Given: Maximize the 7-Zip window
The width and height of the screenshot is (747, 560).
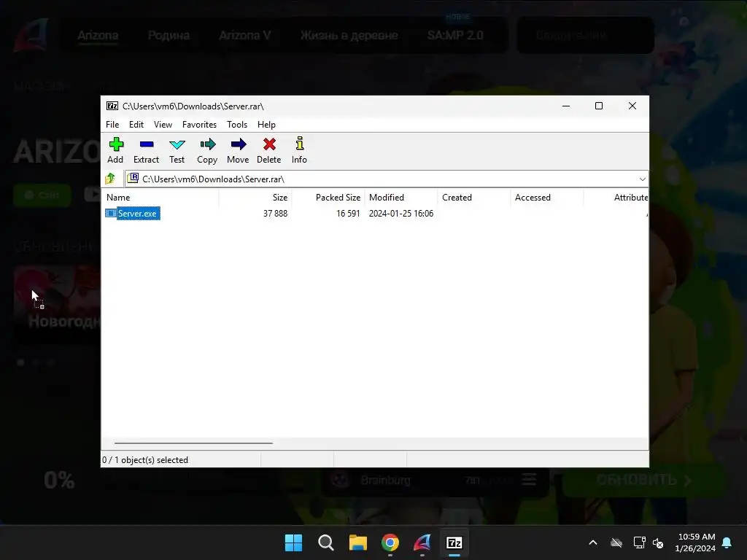Looking at the screenshot, I should (599, 106).
